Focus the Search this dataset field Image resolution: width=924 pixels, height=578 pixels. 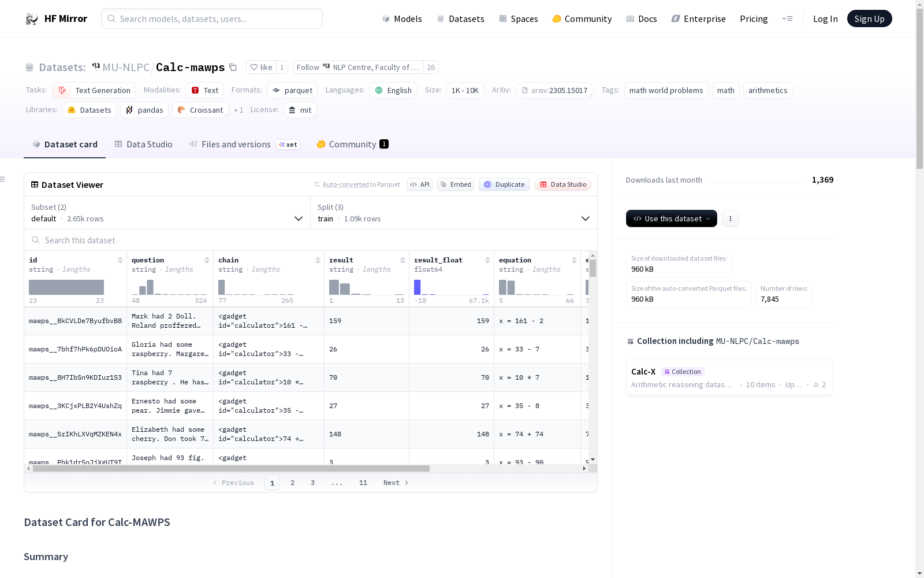(x=311, y=240)
